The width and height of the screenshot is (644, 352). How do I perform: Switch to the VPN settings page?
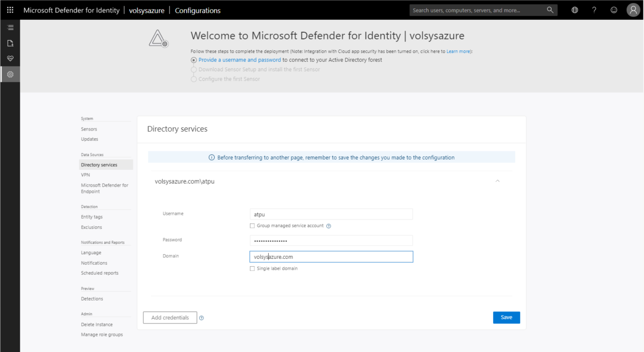click(85, 175)
